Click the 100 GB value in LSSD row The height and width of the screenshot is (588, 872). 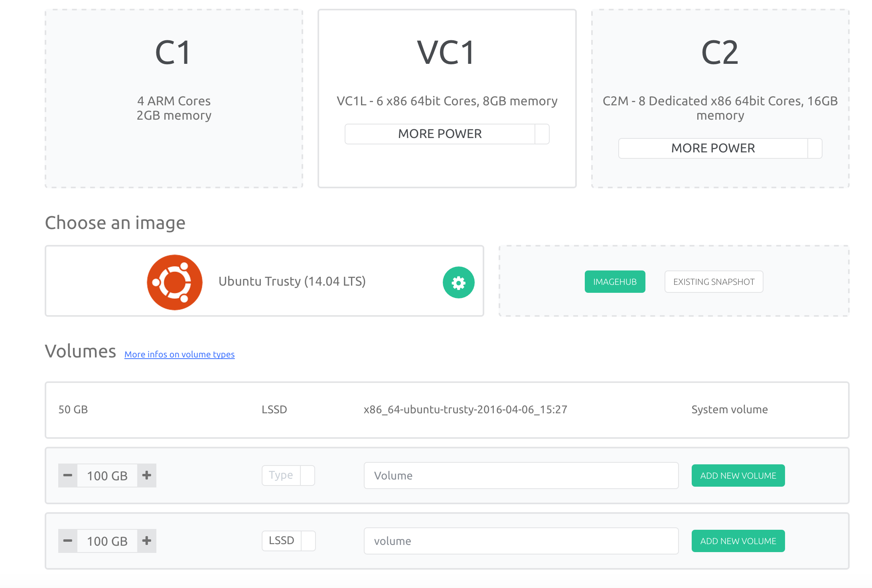tap(107, 541)
